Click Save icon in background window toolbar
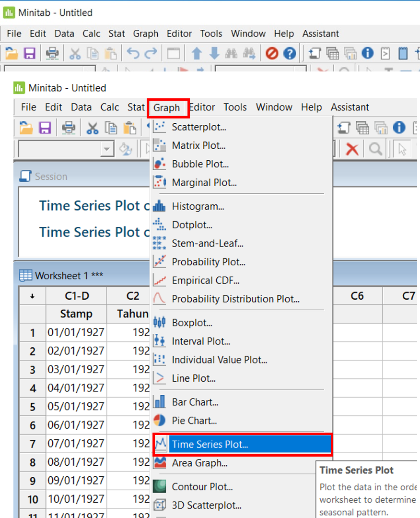Image resolution: width=420 pixels, height=518 pixels. pyautogui.click(x=30, y=53)
